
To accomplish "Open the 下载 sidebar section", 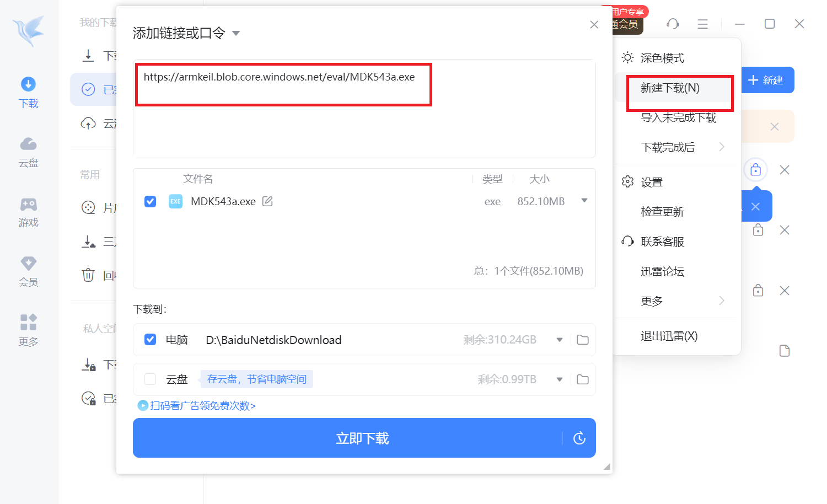I will pyautogui.click(x=29, y=93).
